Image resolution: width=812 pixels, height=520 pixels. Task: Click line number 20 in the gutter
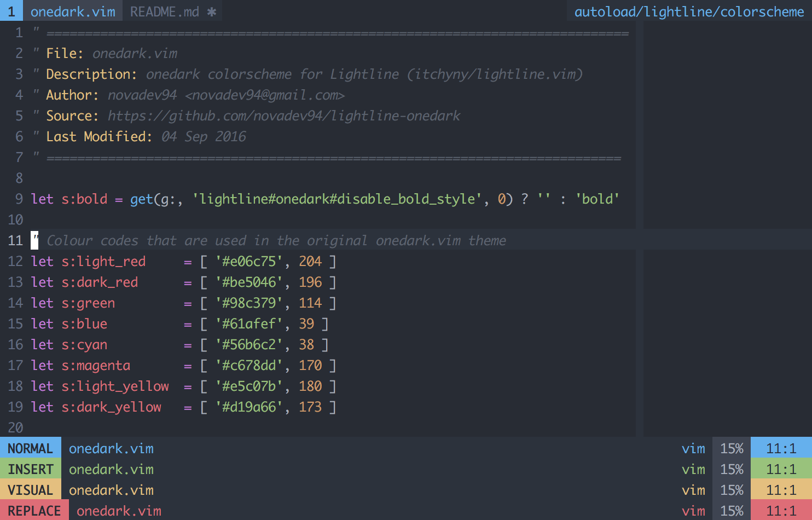pyautogui.click(x=15, y=427)
